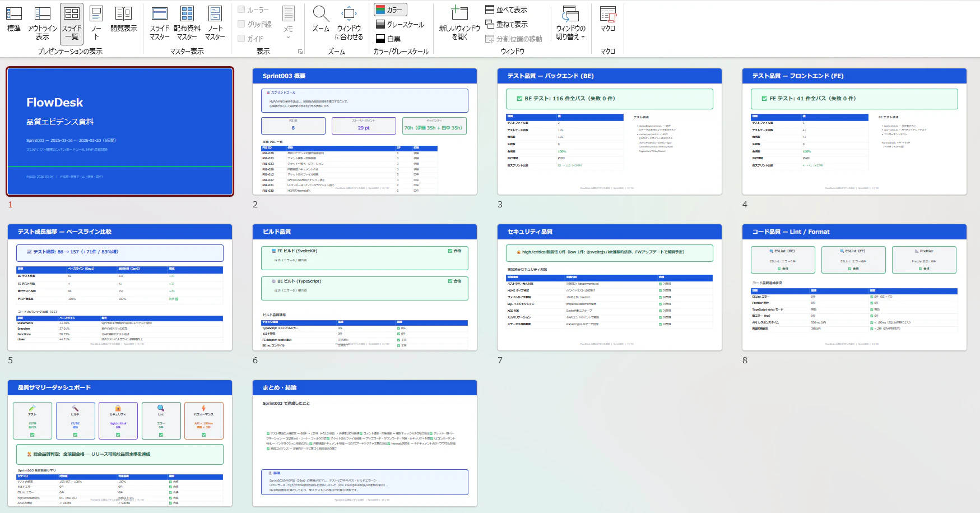Enable the ルーラー (Ruler) checkbox
The image size is (980, 513).
click(x=241, y=10)
